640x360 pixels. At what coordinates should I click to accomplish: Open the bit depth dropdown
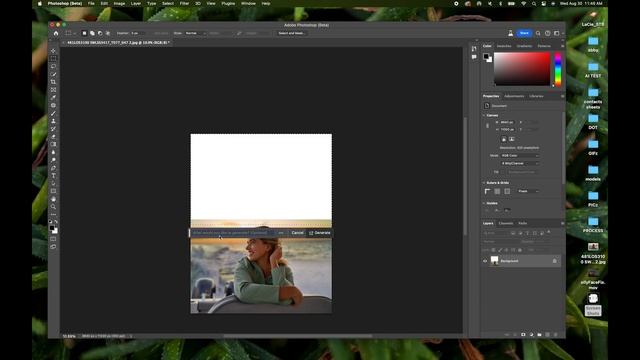(x=520, y=163)
